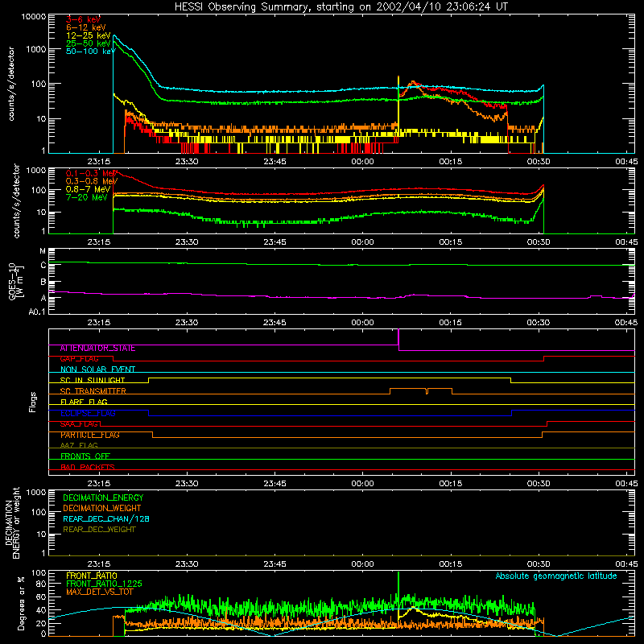Screen dimensions: 644x644
Task: Click the 6-12 keV flare peak after 00:05
Action: pyautogui.click(x=413, y=83)
